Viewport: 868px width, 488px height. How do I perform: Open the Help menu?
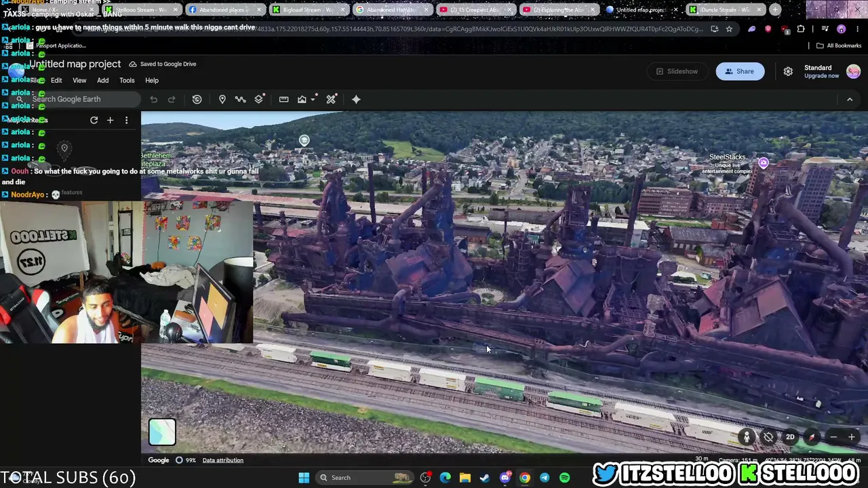152,81
